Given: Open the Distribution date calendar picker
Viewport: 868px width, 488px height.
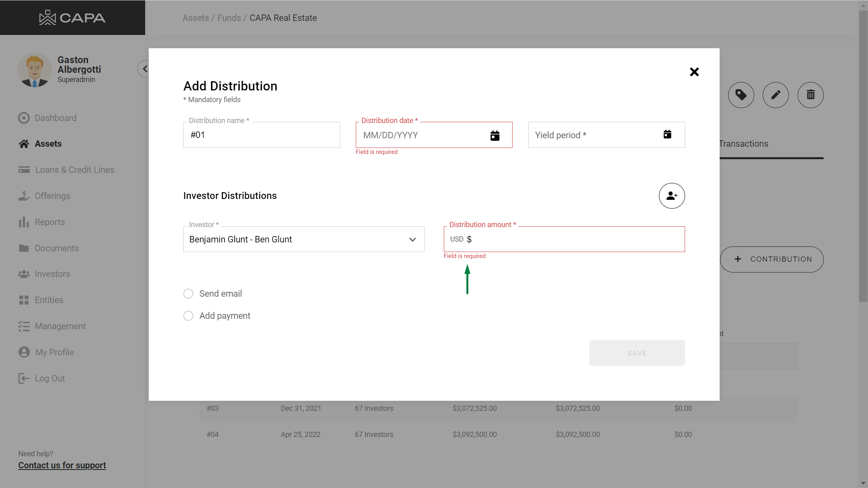Looking at the screenshot, I should point(495,135).
